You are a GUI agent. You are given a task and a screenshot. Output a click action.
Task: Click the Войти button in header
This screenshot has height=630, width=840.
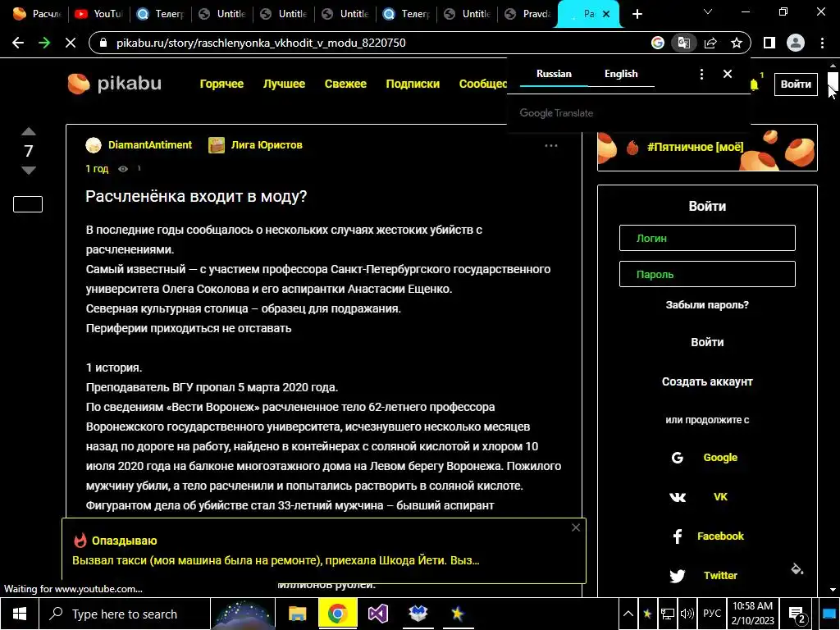796,84
